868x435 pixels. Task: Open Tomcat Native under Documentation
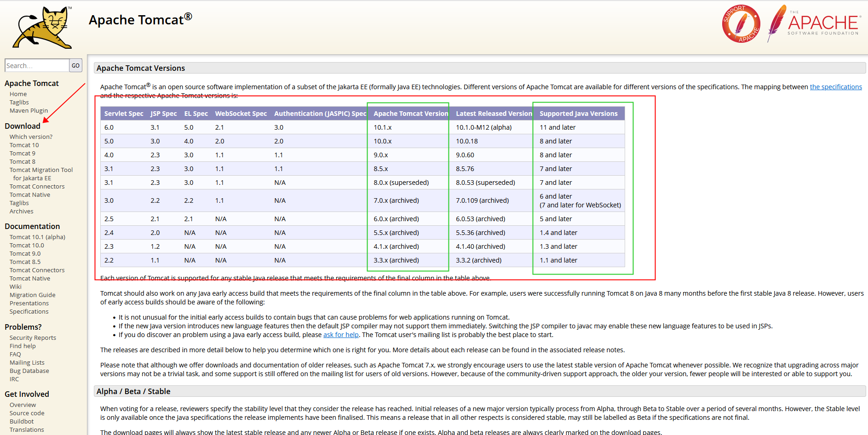click(x=30, y=278)
